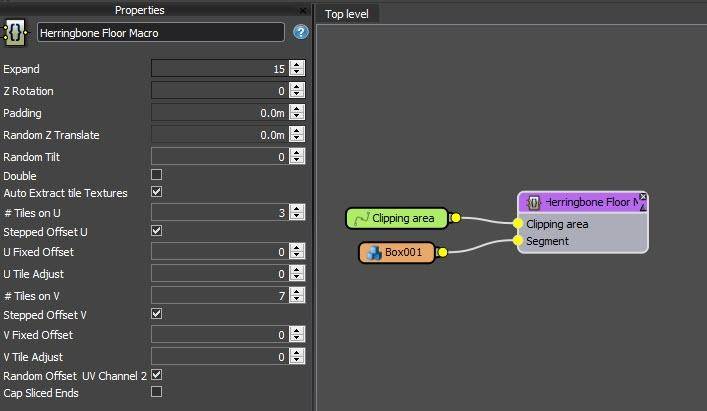Click the Clipping area node output connector
The height and width of the screenshot is (411, 707).
coord(455,217)
